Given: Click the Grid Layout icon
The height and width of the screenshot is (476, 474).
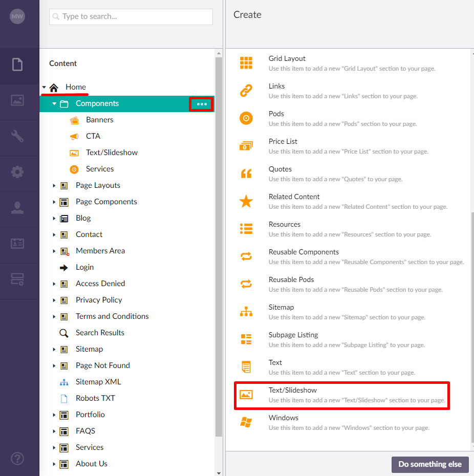Looking at the screenshot, I should click(246, 63).
